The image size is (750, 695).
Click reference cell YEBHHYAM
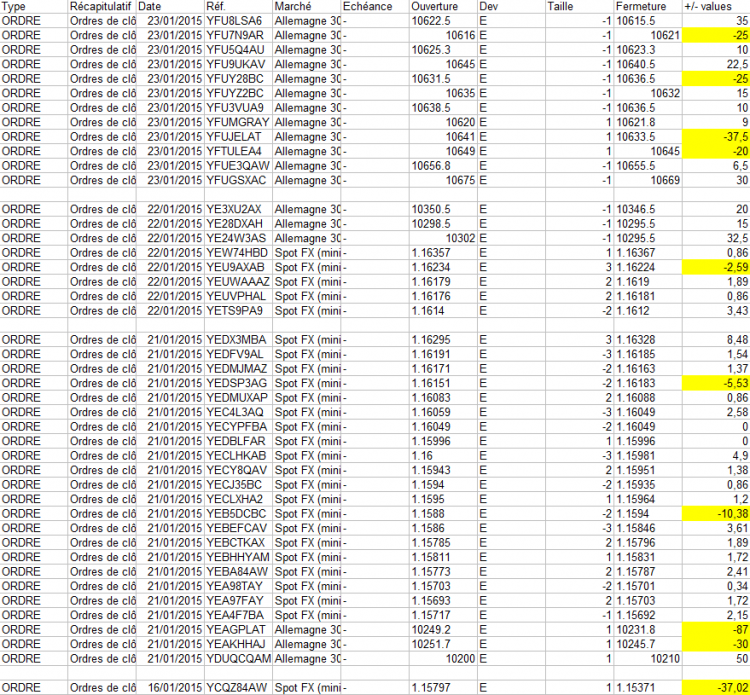point(239,558)
